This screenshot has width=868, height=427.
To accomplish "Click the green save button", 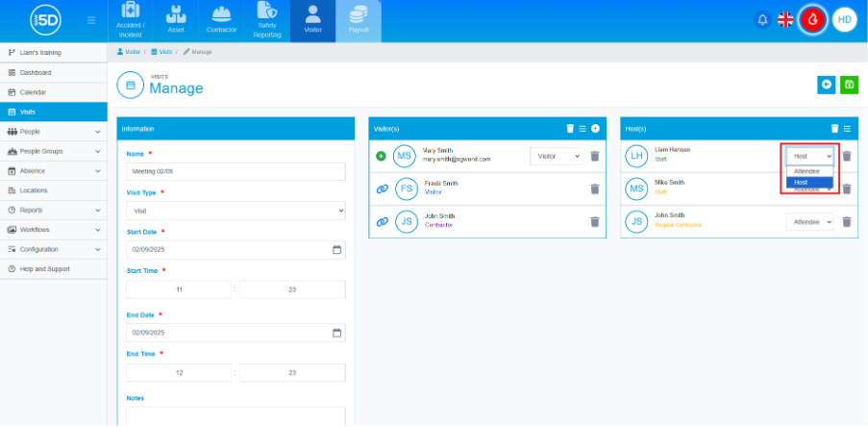I will click(849, 85).
